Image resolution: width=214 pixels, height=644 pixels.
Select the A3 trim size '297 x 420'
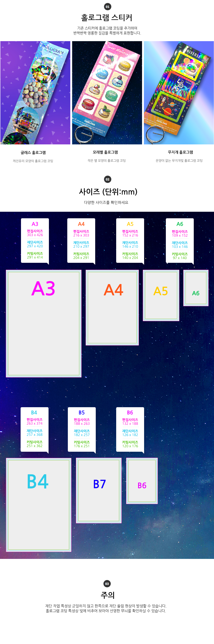click(35, 246)
